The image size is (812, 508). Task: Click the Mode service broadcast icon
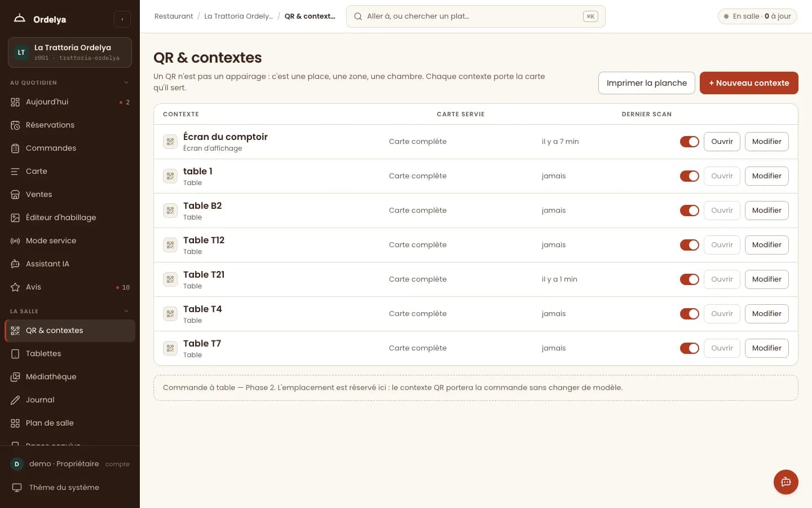pos(15,241)
